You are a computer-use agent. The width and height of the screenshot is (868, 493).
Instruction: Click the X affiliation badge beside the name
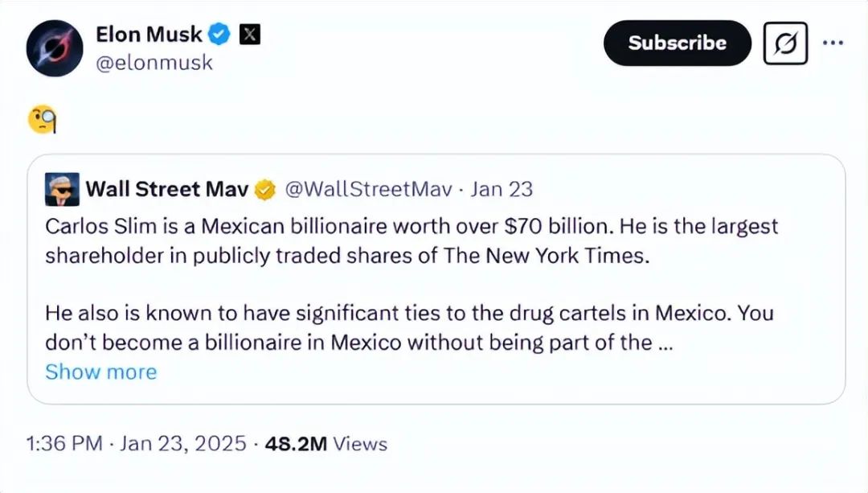tap(251, 35)
